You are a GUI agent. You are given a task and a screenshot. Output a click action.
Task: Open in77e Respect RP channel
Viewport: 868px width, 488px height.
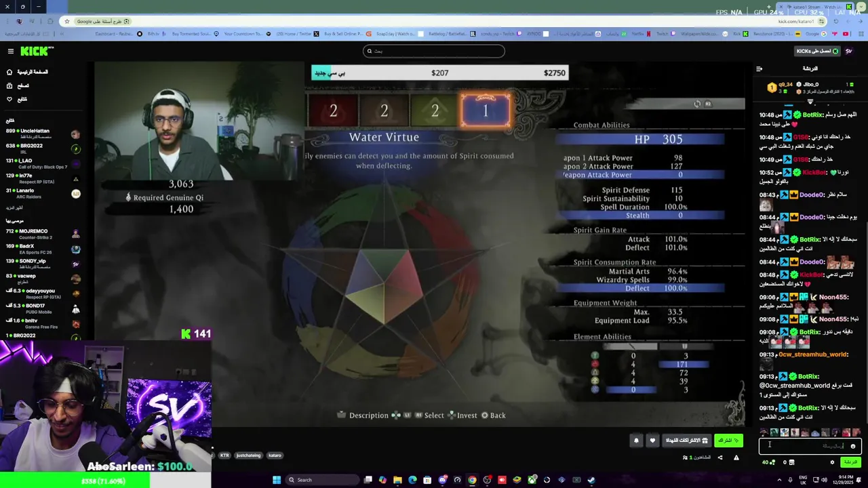click(42, 178)
